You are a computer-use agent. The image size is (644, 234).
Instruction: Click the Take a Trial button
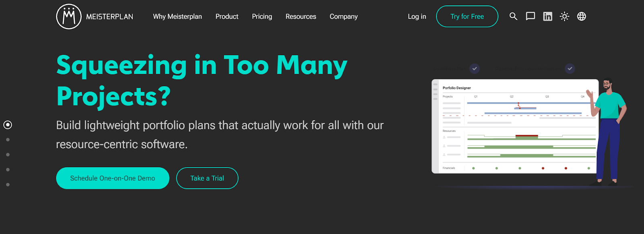tap(207, 178)
